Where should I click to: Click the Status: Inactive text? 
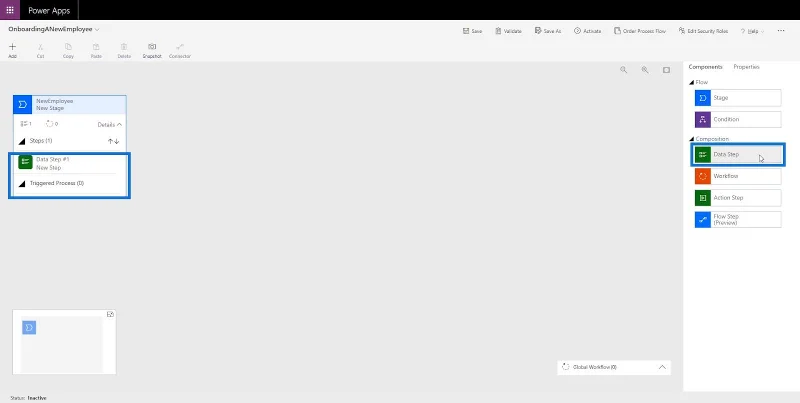click(28, 398)
